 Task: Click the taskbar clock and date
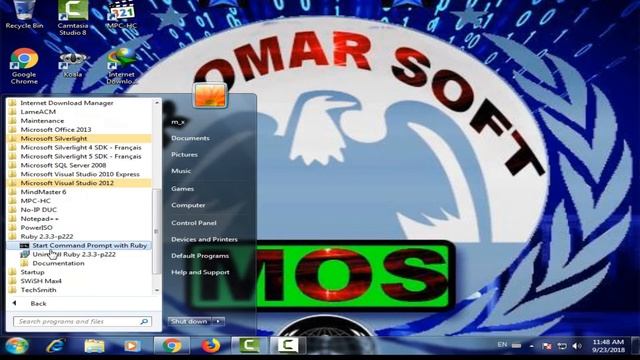tap(608, 346)
